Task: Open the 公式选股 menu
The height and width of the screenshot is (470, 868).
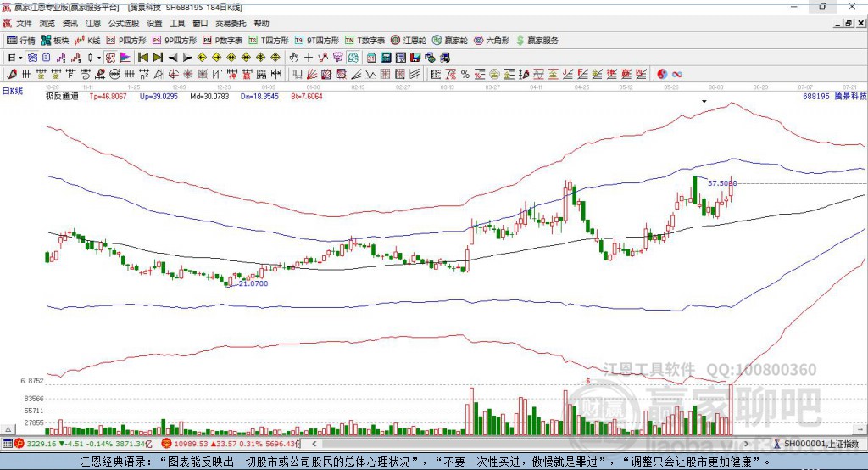Action: [124, 23]
